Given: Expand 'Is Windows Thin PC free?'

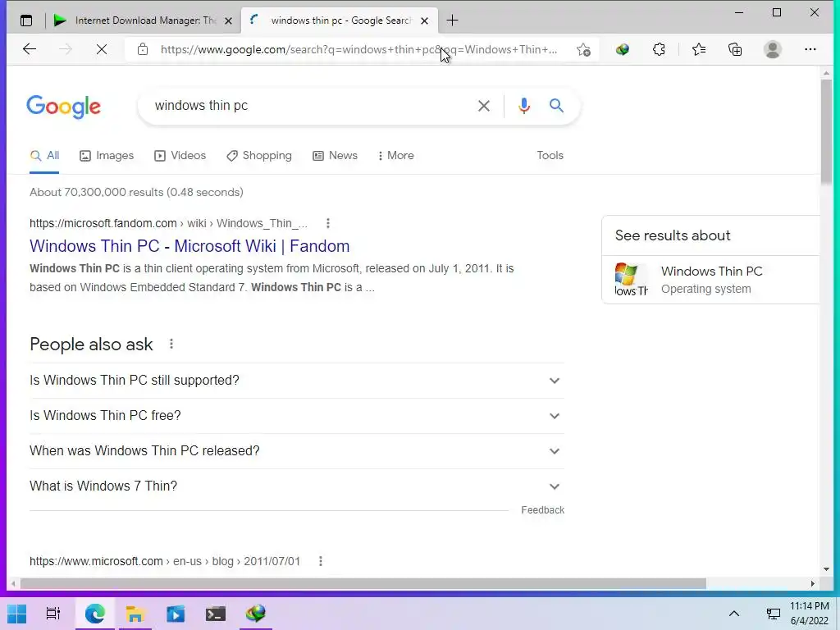Looking at the screenshot, I should pyautogui.click(x=297, y=416).
